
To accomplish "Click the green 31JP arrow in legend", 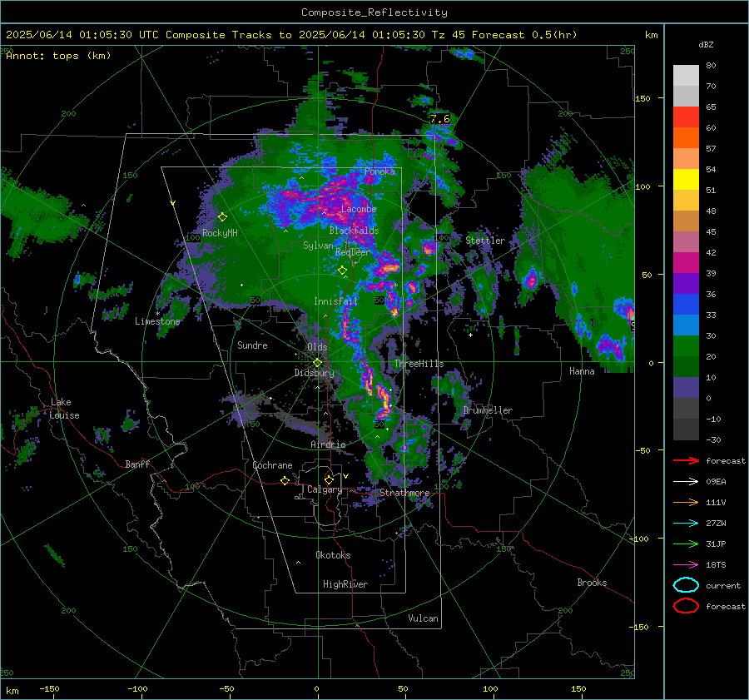I will click(x=686, y=544).
